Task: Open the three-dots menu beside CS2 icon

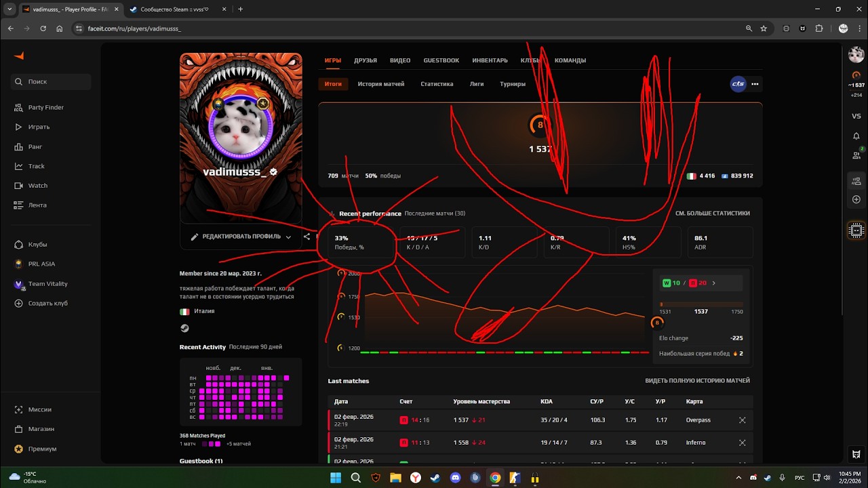Action: 755,85
